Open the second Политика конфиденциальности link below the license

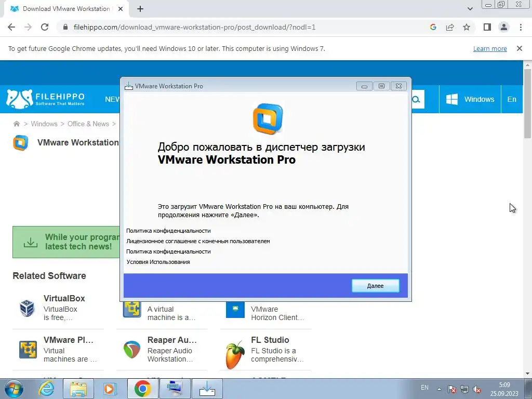pos(168,251)
